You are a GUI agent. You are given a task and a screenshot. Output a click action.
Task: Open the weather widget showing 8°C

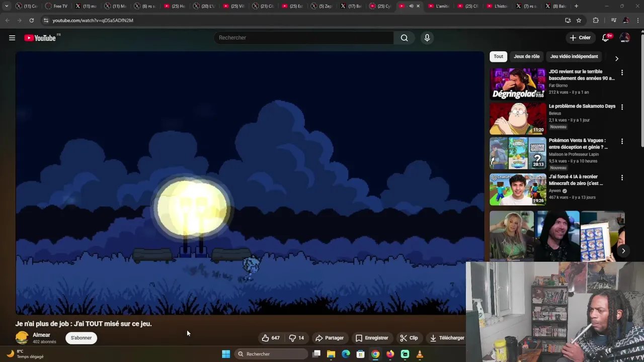(x=25, y=354)
